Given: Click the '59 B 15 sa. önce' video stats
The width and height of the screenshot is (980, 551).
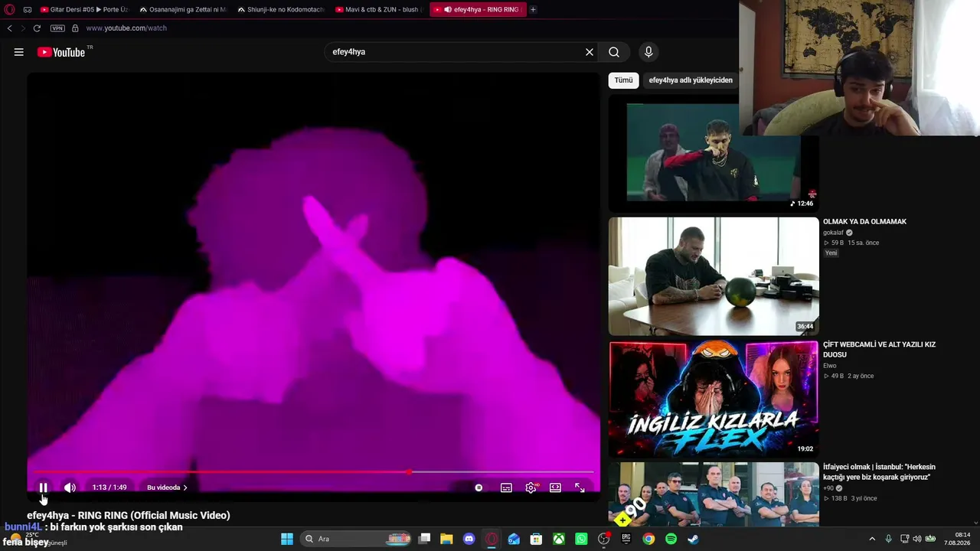Looking at the screenshot, I should [851, 243].
